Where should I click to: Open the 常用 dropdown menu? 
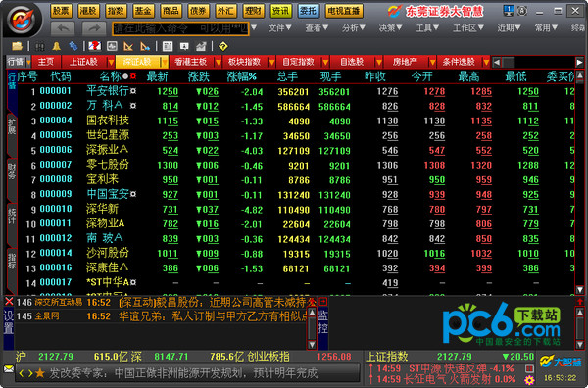(x=546, y=27)
